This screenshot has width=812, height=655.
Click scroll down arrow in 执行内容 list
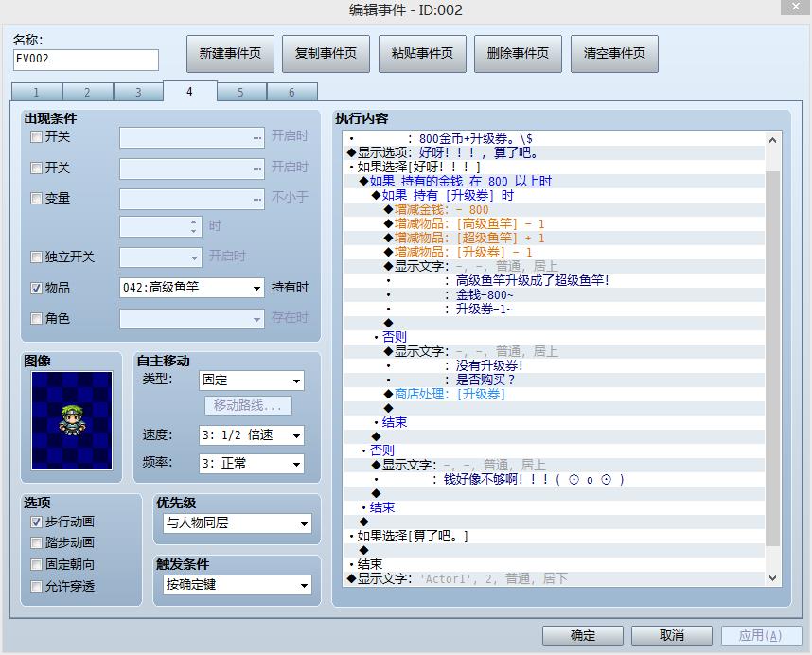(x=772, y=577)
